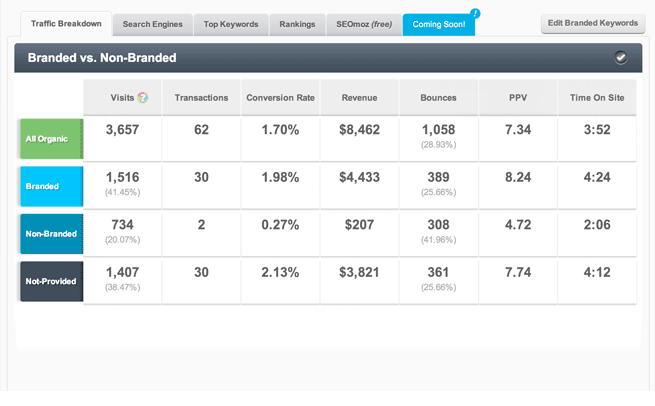Click the Bounces column header
This screenshot has width=655, height=406.
click(x=438, y=98)
